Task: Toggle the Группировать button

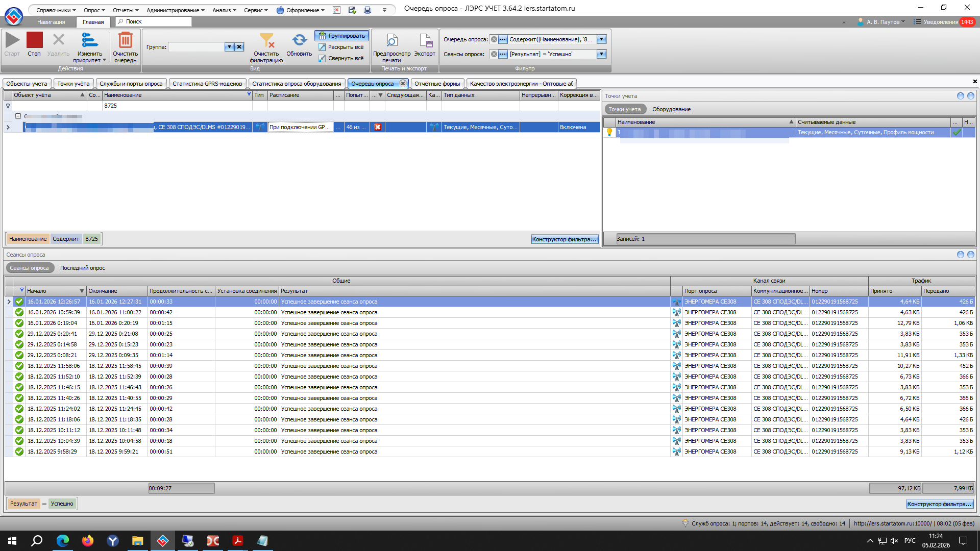Action: (x=342, y=36)
